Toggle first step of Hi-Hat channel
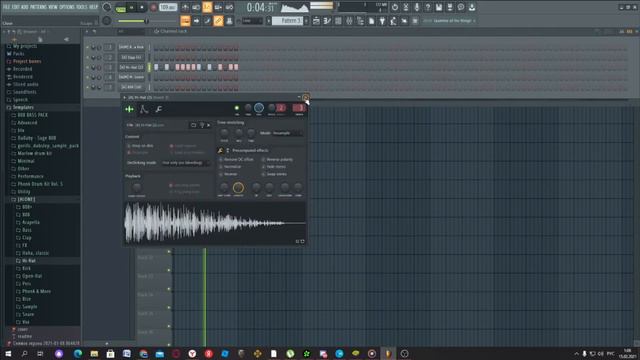Viewport: 640px width, 360px height. coord(156,67)
